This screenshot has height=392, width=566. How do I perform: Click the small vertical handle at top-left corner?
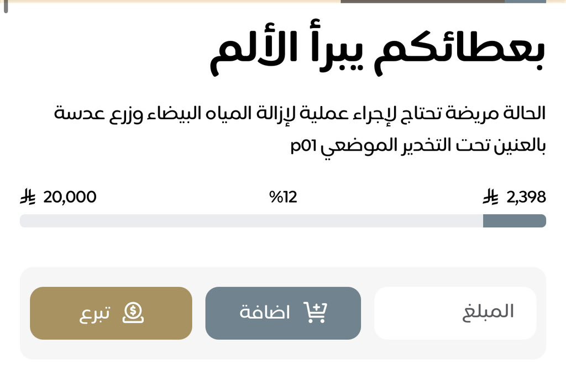(6, 7)
